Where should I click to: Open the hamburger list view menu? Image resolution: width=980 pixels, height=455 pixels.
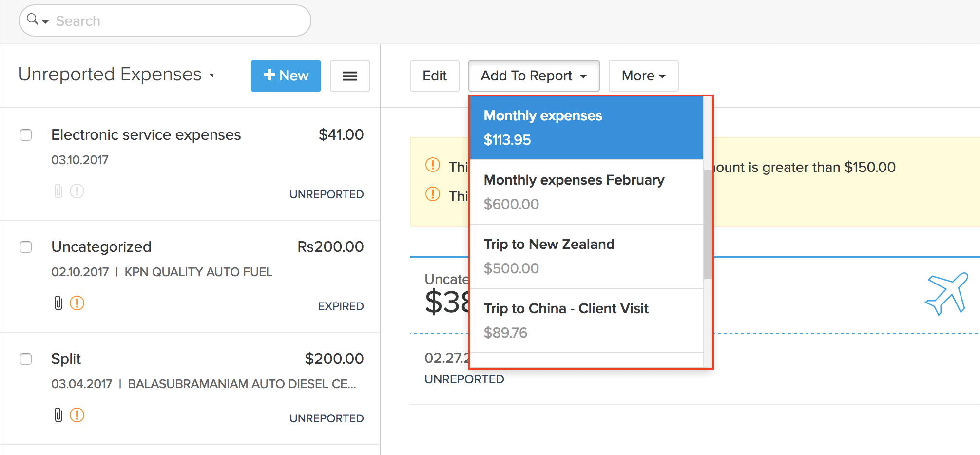pos(349,76)
